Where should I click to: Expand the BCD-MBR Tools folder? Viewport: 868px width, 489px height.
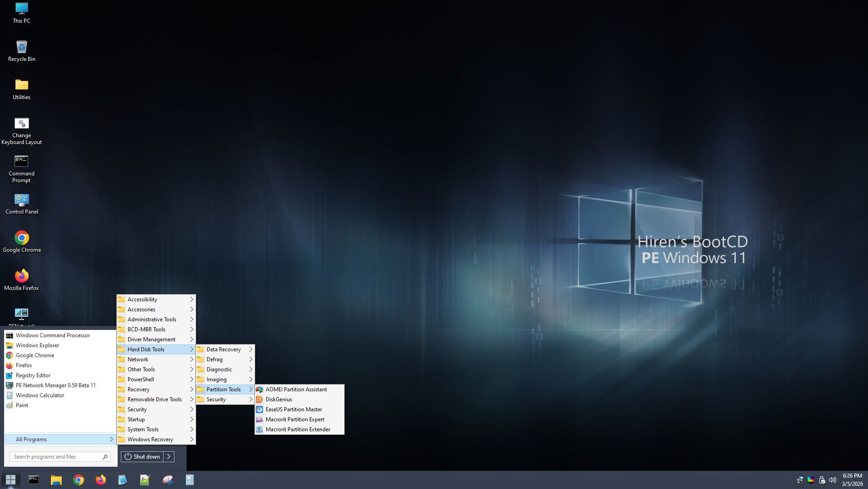coord(156,329)
